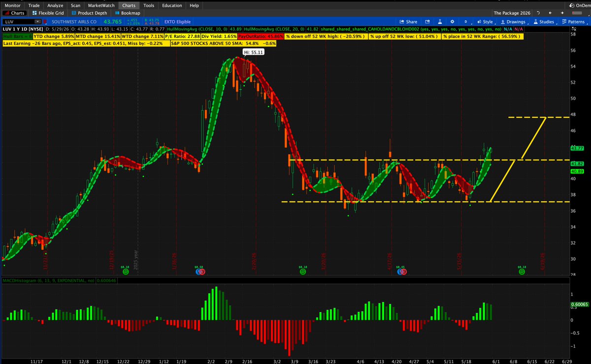Viewport: 591px width, 364px height.
Task: Open the flask icon beside Share
Action: [x=440, y=22]
